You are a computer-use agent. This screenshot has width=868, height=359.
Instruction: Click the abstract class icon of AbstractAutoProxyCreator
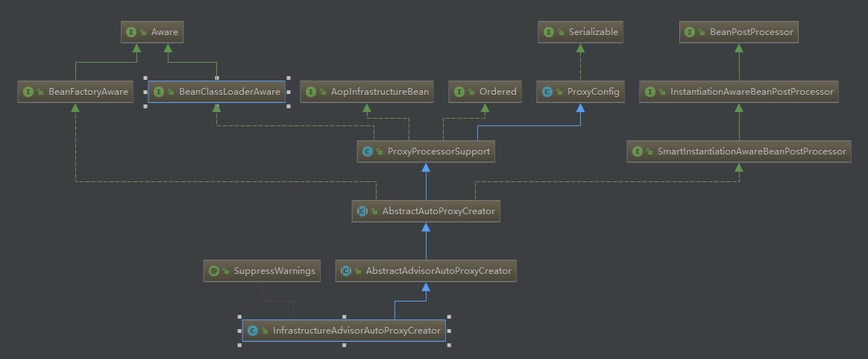362,211
